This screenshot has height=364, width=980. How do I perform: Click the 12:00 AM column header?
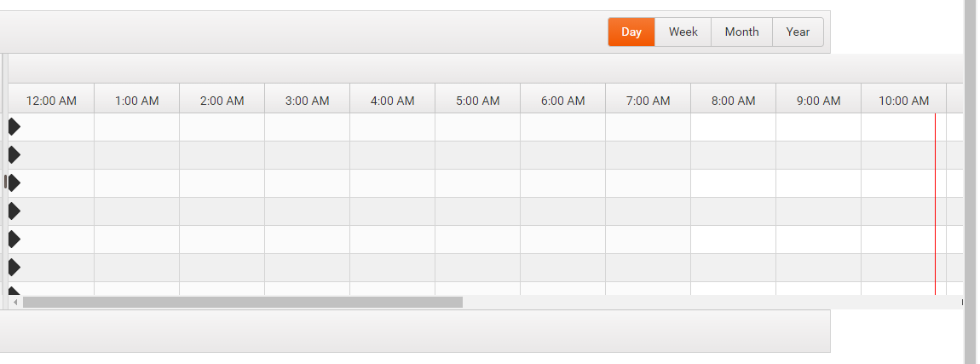pyautogui.click(x=51, y=99)
